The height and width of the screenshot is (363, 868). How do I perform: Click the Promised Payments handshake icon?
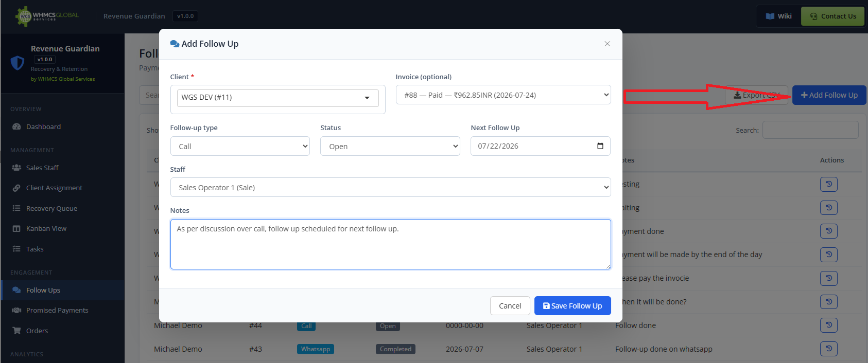coord(16,310)
